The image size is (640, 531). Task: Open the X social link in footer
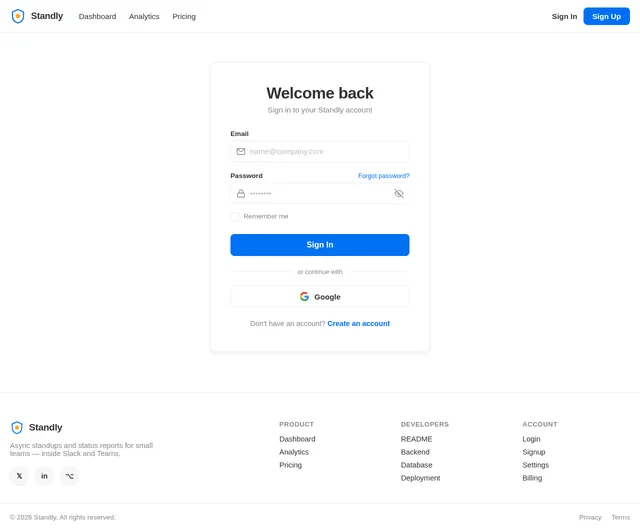point(20,476)
